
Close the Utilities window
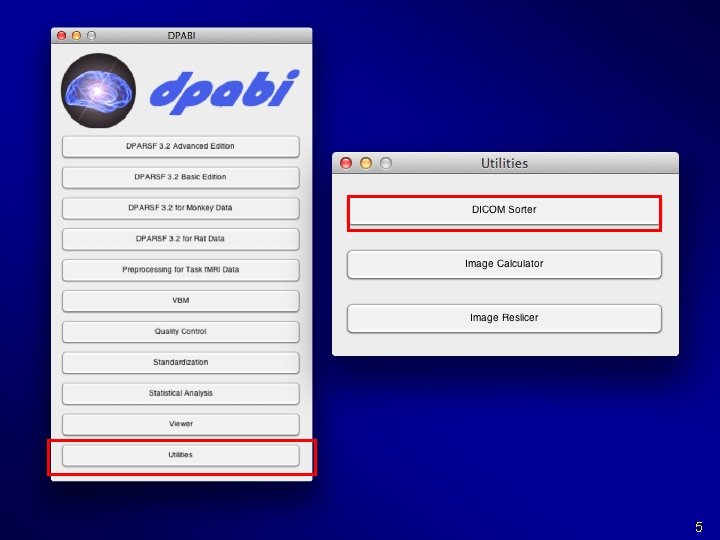[346, 163]
